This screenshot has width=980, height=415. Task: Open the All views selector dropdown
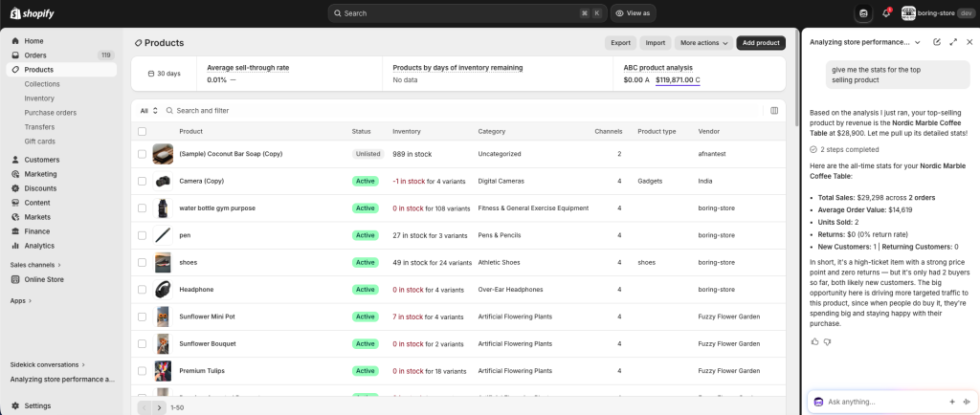[148, 111]
